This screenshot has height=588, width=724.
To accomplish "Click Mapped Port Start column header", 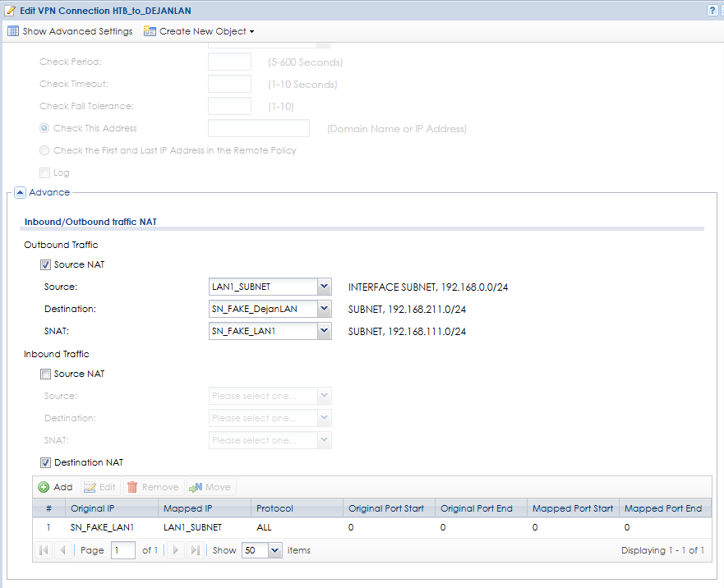I will 573,508.
